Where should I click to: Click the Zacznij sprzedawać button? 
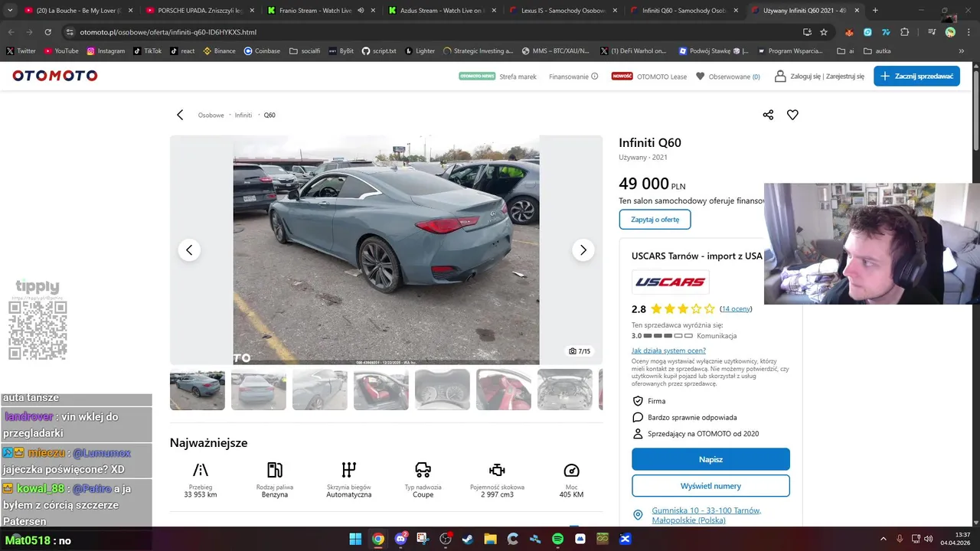click(916, 76)
